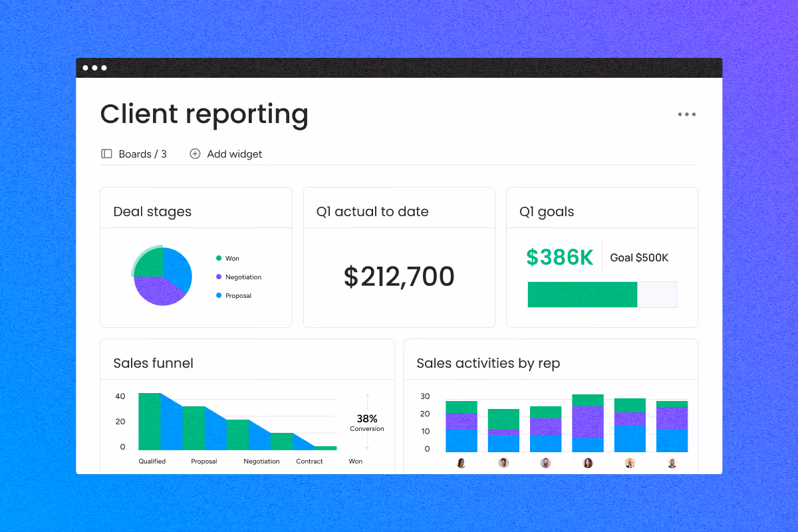Click the Goal $500K label
Screen dimensions: 798x532
click(639, 257)
